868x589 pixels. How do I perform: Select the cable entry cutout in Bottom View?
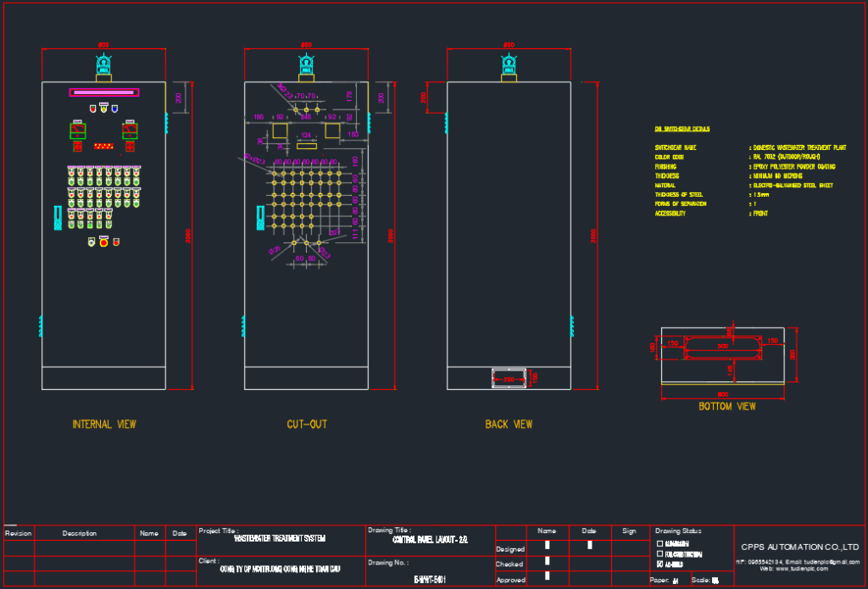pos(723,346)
